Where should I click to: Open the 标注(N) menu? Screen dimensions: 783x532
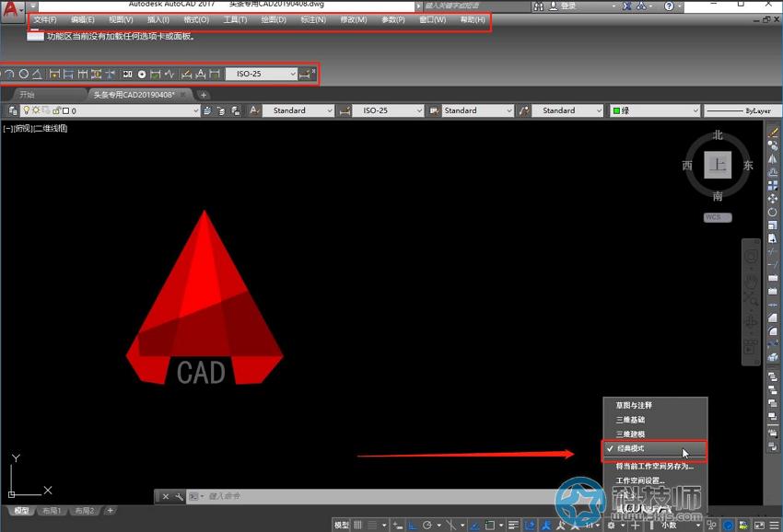[x=313, y=20]
